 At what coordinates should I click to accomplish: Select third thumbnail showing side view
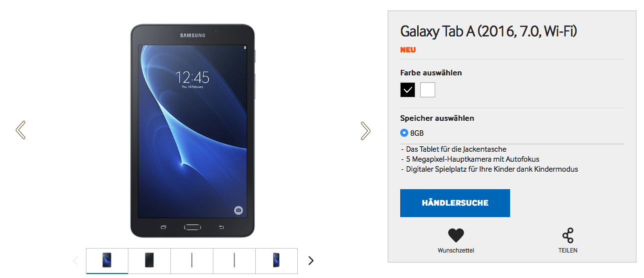(x=192, y=261)
